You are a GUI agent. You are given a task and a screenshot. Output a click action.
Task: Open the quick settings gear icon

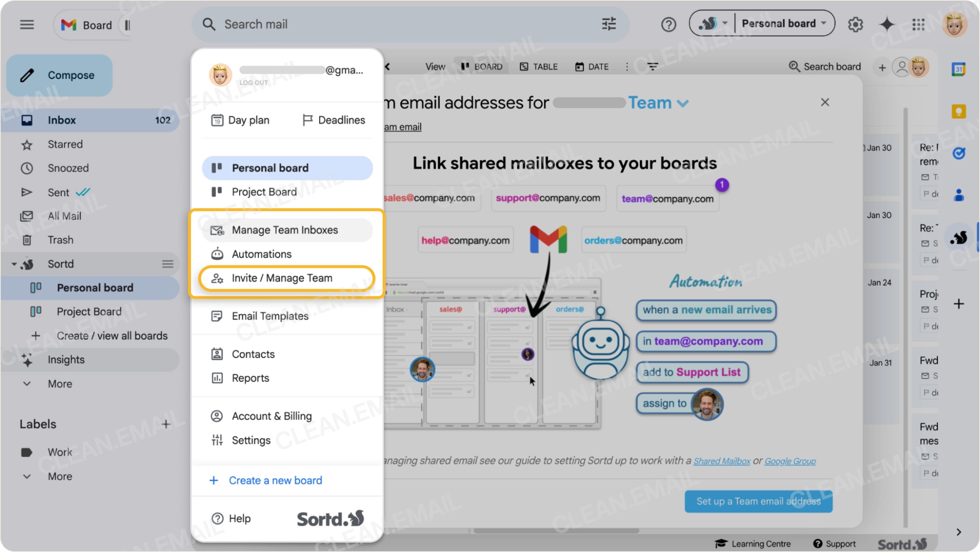[855, 25]
